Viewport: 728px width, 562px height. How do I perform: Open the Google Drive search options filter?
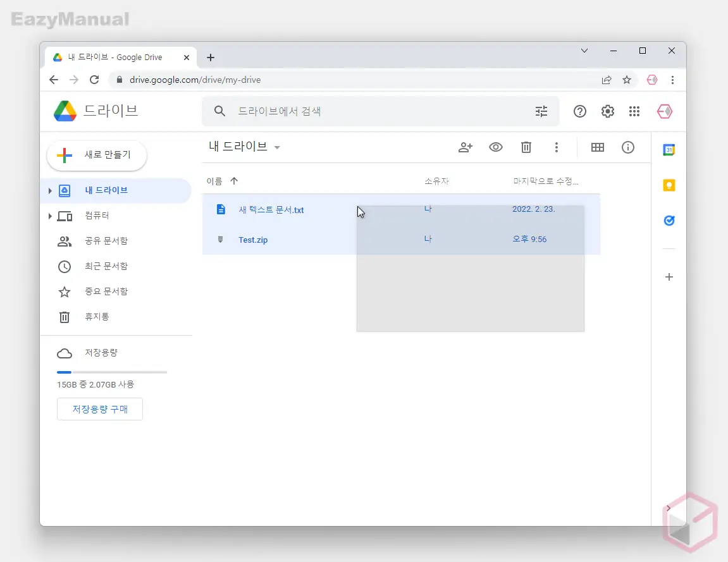pos(541,111)
